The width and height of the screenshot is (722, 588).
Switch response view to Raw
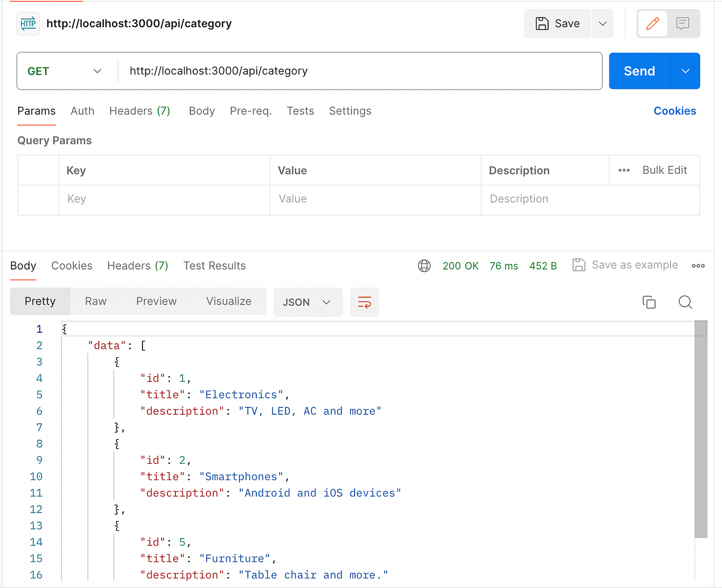point(95,301)
